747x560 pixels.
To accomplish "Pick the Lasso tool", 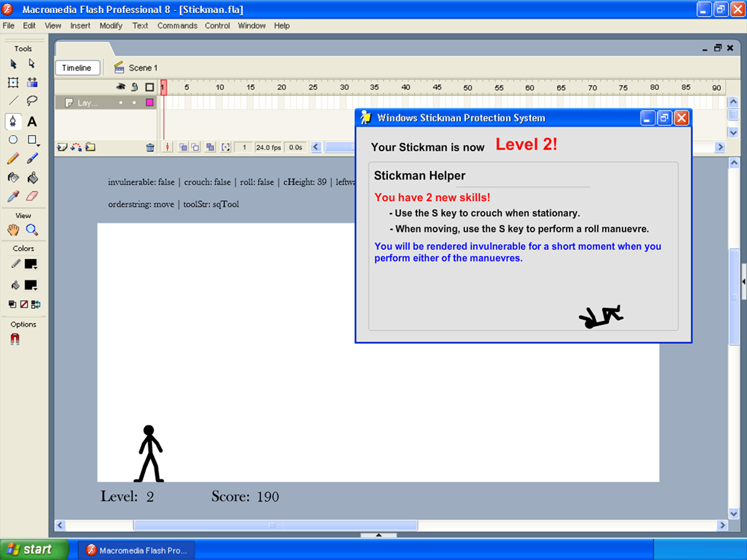I will pyautogui.click(x=32, y=100).
